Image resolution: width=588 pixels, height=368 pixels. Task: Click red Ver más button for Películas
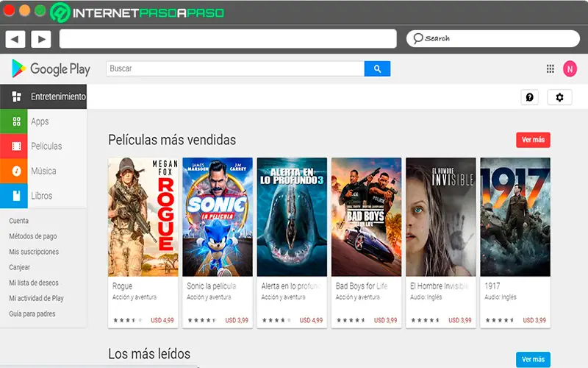(533, 140)
